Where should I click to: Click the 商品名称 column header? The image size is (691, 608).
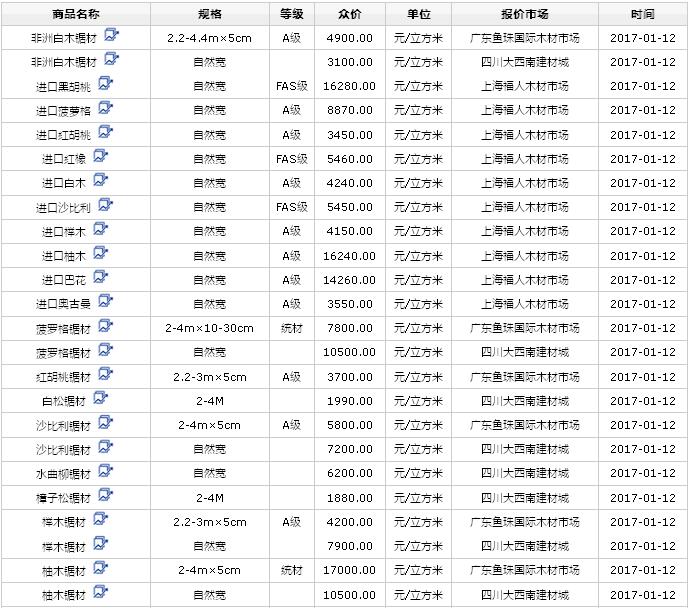point(76,14)
